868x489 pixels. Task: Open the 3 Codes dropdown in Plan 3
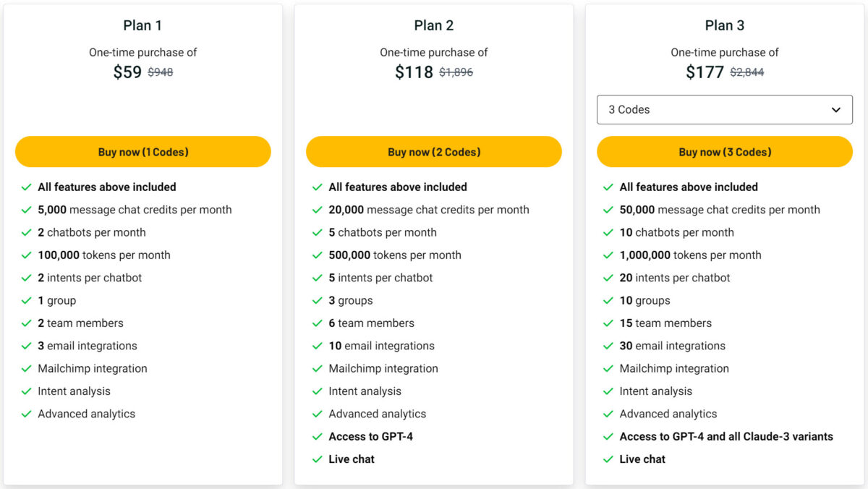pyautogui.click(x=724, y=109)
